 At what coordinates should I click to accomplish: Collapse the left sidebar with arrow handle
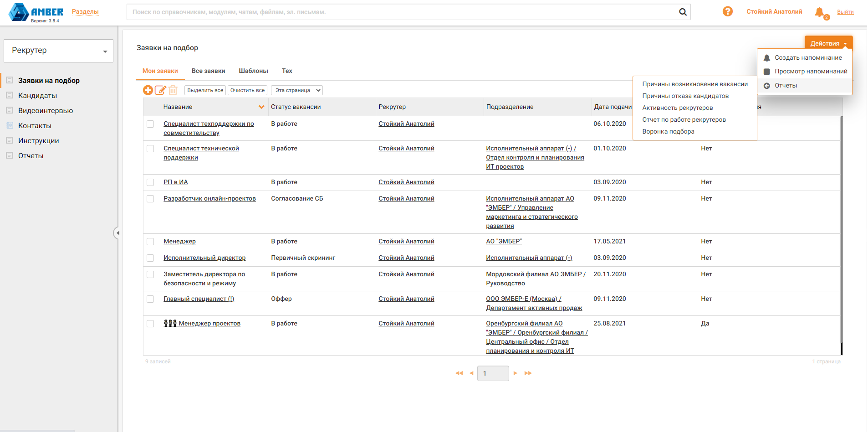tap(117, 233)
